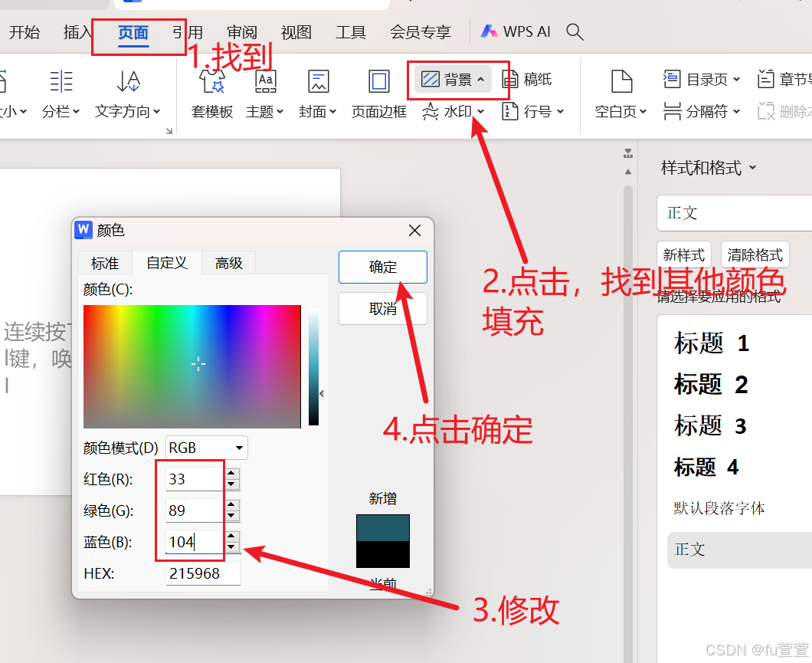Click the 红色(R) value field

[194, 479]
